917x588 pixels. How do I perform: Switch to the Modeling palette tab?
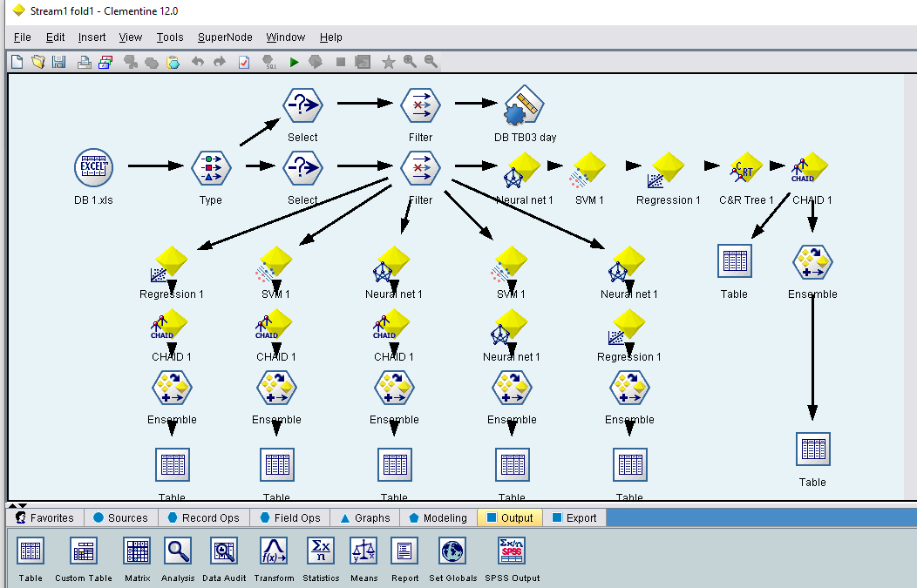tap(438, 517)
